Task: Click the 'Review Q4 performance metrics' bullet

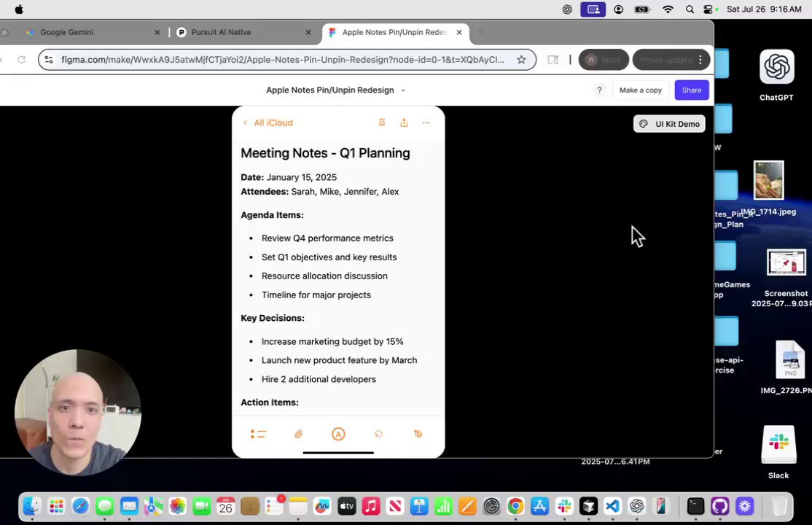Action: coord(327,238)
